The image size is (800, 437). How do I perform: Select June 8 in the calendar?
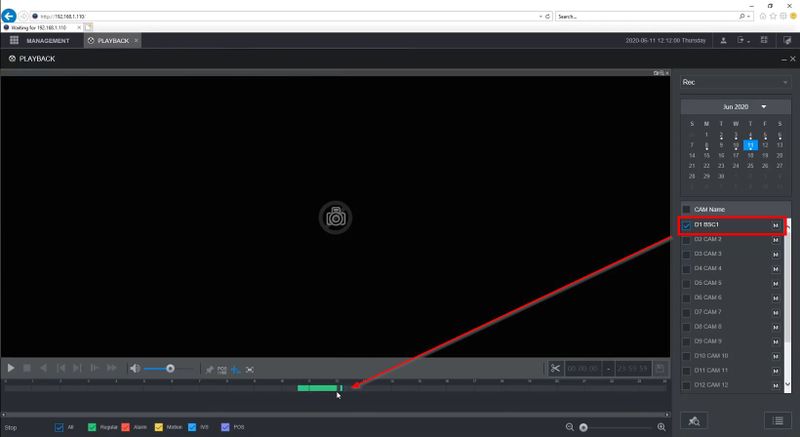tap(707, 145)
